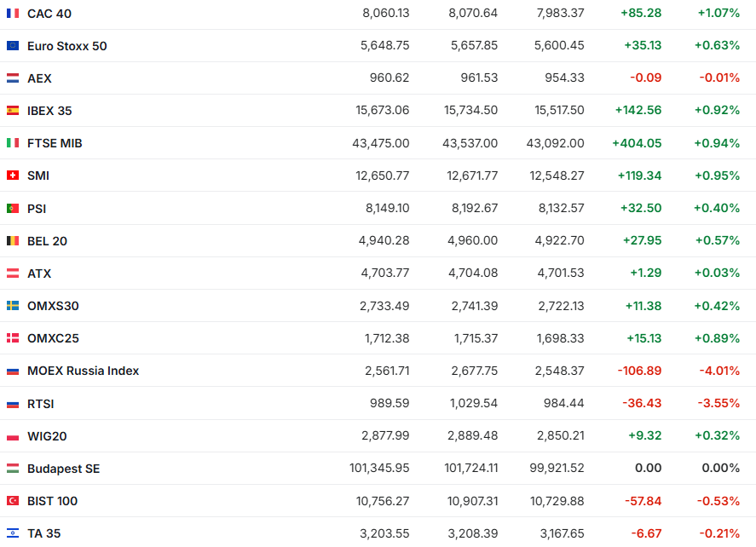
Task: Click the Portuguese flag next to PSI
Action: 13,208
